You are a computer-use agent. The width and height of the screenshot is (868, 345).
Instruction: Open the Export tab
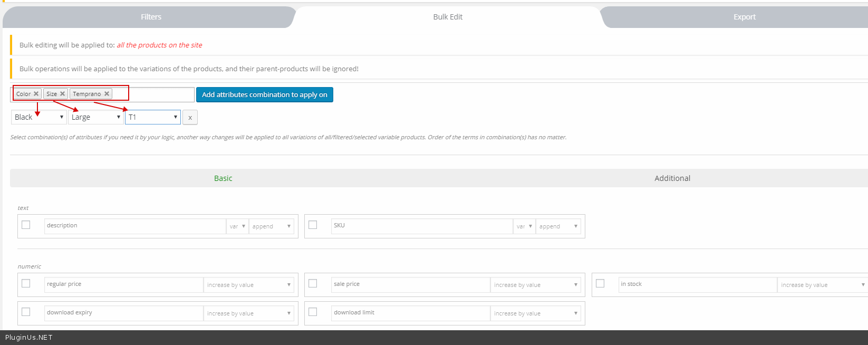(x=744, y=17)
